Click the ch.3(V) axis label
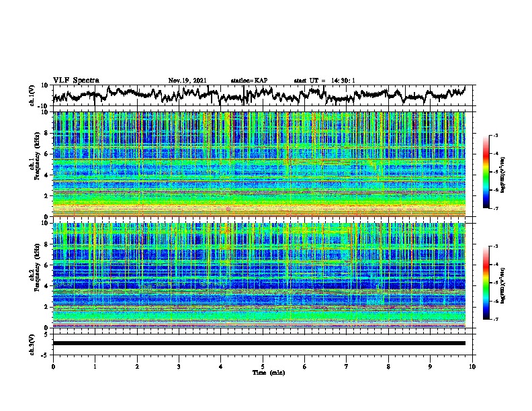Viewport: 532px width, 411px height. point(32,345)
